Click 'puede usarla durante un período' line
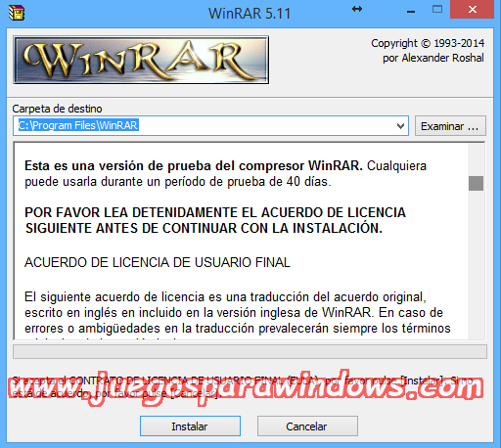The width and height of the screenshot is (501, 448). click(x=178, y=182)
